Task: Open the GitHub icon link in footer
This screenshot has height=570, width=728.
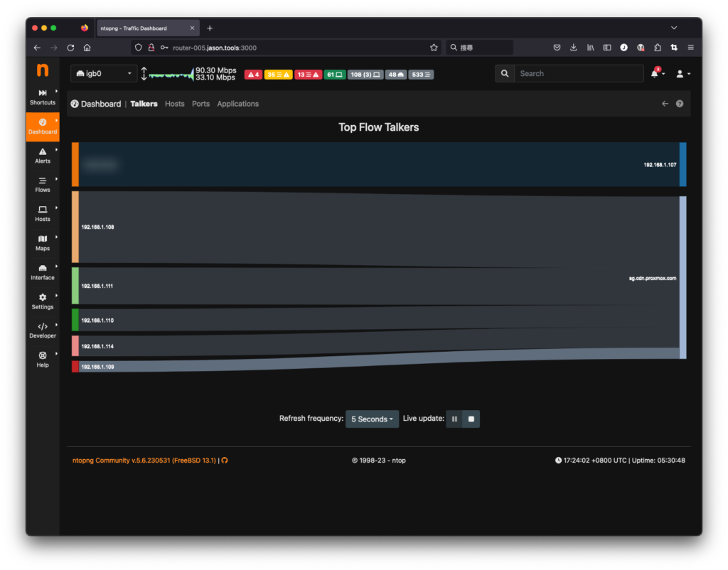Action: (225, 461)
